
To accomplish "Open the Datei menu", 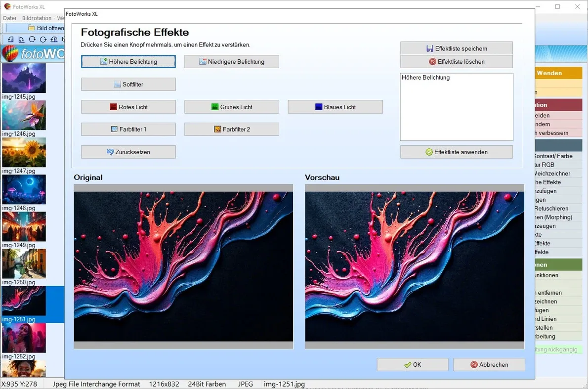I will (9, 18).
